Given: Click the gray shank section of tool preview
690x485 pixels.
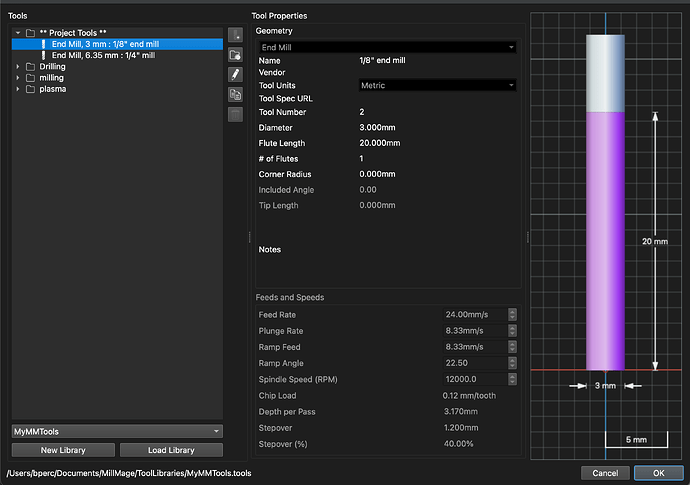Looking at the screenshot, I should click(606, 73).
